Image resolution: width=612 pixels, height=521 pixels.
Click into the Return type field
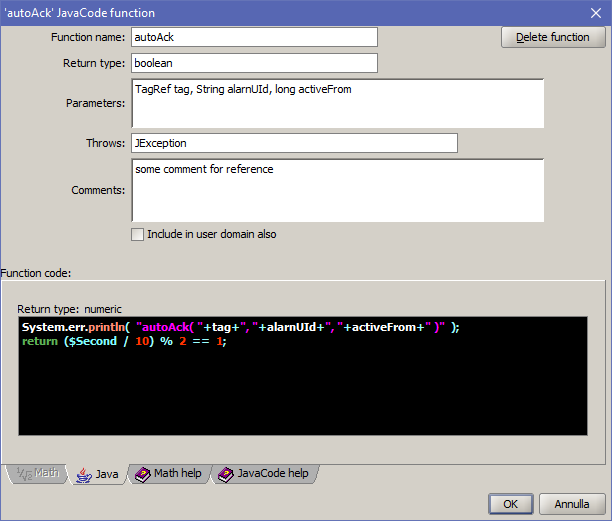click(x=254, y=63)
